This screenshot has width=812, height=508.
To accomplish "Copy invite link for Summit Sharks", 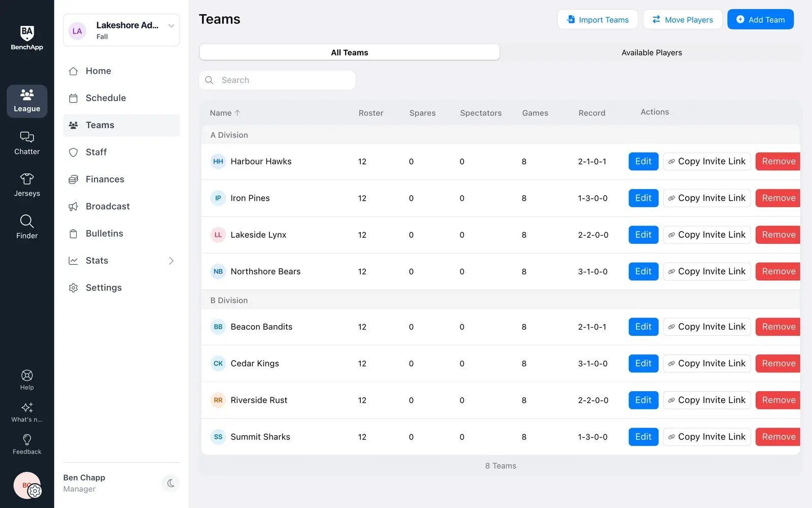I will click(707, 437).
